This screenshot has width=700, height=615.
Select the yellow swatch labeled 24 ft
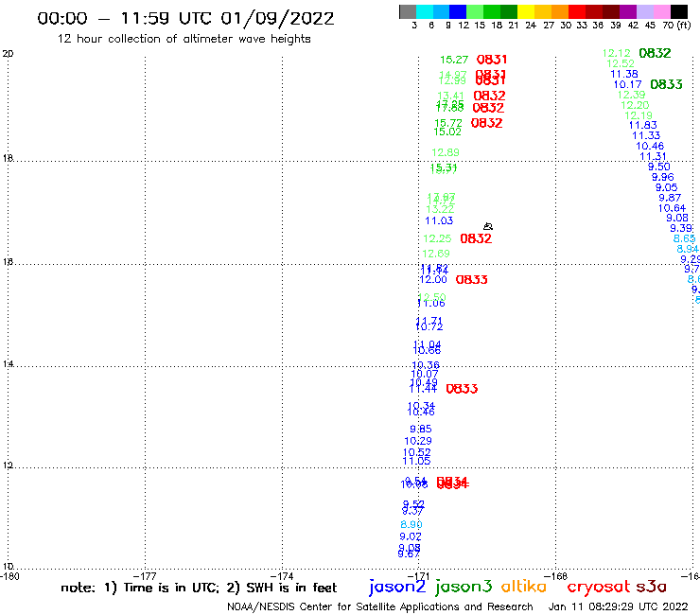click(525, 11)
